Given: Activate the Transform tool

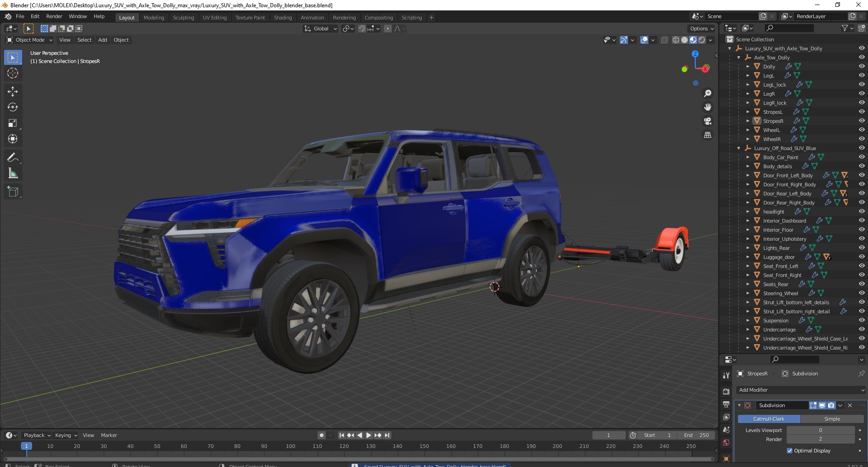Looking at the screenshot, I should tap(13, 139).
